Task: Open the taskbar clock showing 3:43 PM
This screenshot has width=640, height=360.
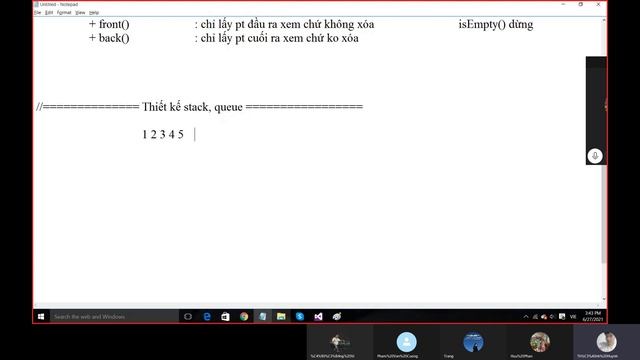Action: 593,316
